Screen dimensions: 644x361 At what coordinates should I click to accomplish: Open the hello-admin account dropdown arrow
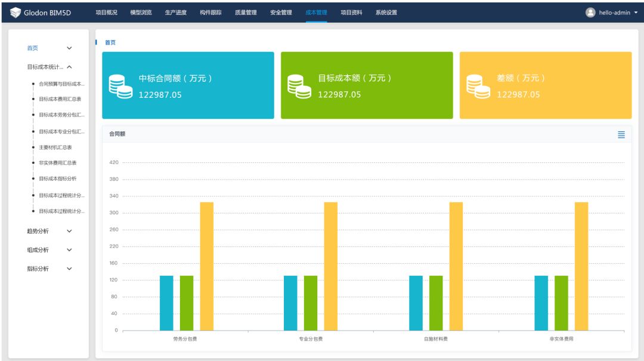point(636,13)
